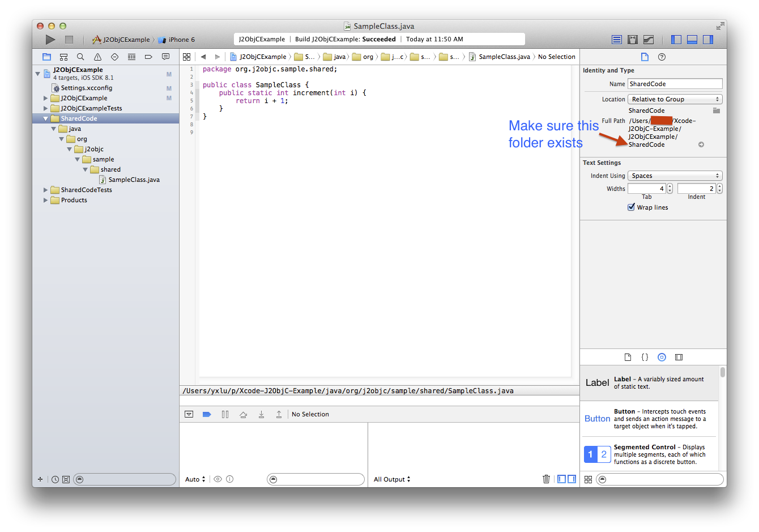Viewport: 759px width, 532px height.
Task: Switch to the Assistant editor
Action: pos(633,40)
